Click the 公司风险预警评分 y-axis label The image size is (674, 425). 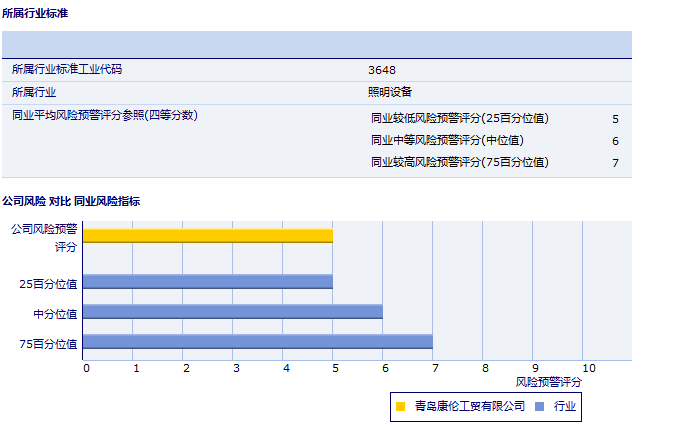coord(42,237)
